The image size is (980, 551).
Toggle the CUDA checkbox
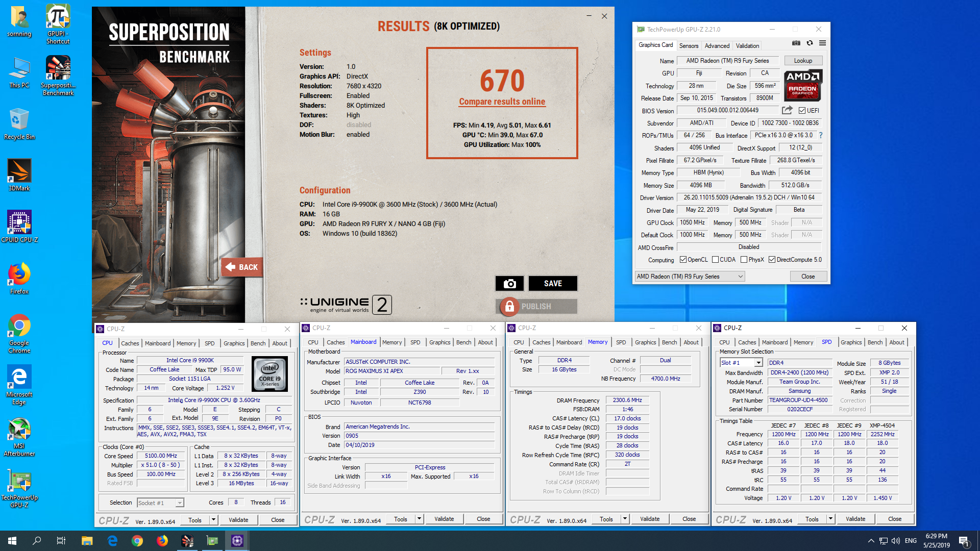point(715,260)
